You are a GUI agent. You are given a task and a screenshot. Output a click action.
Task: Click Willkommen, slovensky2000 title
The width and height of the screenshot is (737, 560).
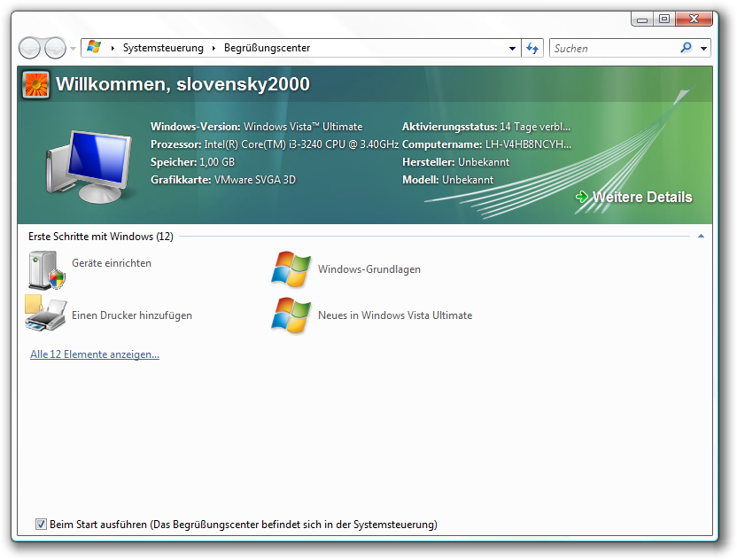182,85
